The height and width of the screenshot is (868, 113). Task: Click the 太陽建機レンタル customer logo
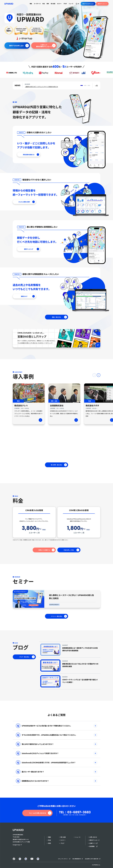11,73
